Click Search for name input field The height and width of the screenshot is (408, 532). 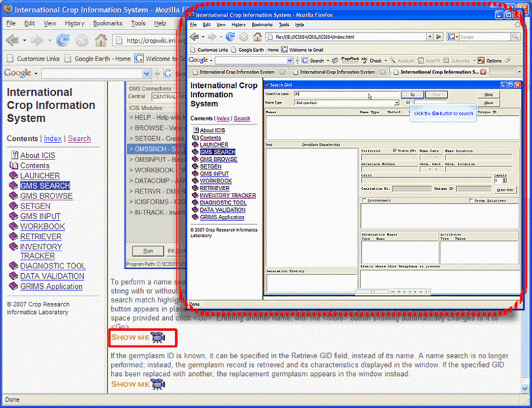pyautogui.click(x=347, y=94)
